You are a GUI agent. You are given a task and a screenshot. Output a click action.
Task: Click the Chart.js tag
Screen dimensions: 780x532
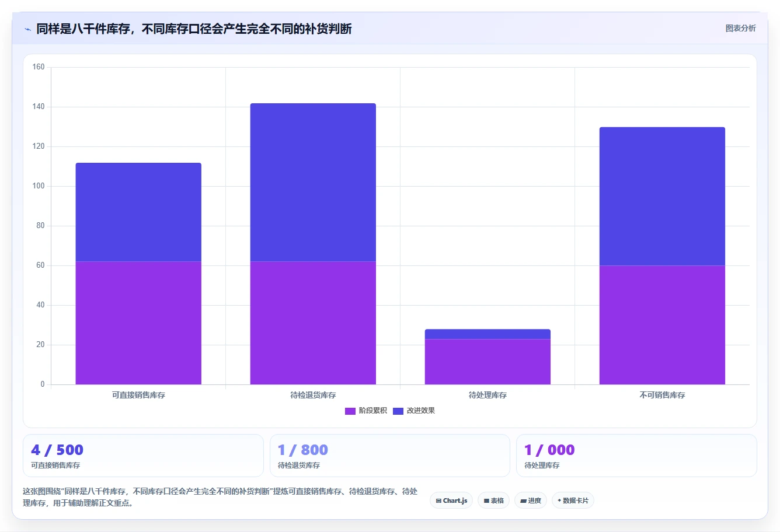tap(451, 501)
